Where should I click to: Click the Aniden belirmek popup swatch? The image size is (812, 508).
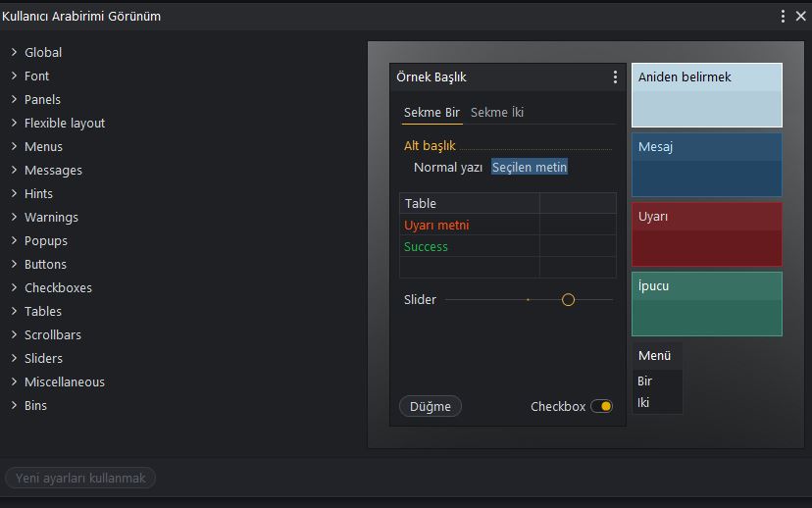[x=707, y=95]
